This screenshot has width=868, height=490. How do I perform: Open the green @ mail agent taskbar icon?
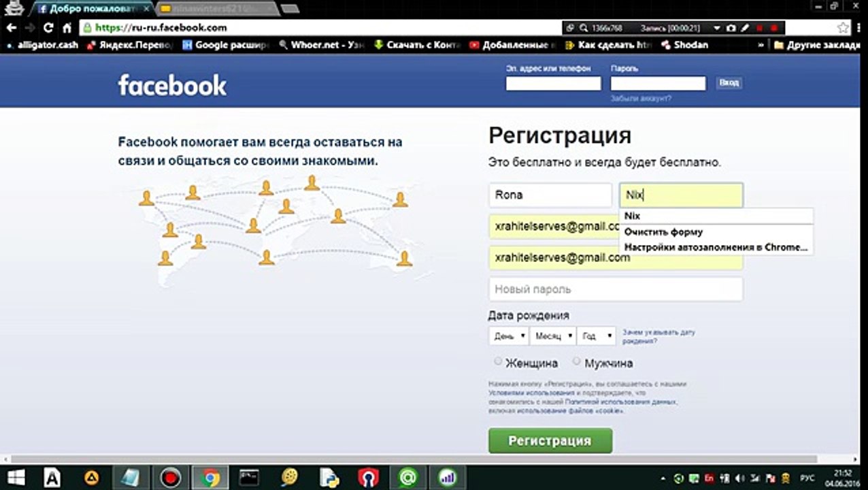tap(407, 478)
